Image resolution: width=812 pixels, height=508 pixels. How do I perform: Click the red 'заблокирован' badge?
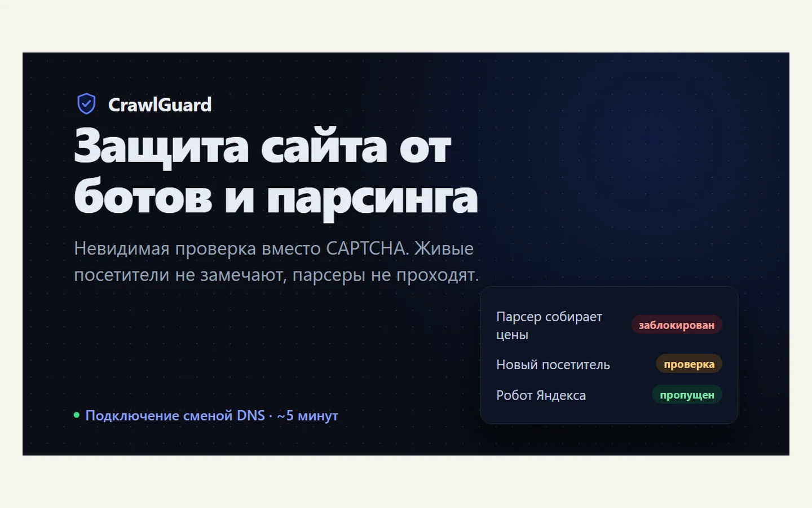(x=677, y=325)
